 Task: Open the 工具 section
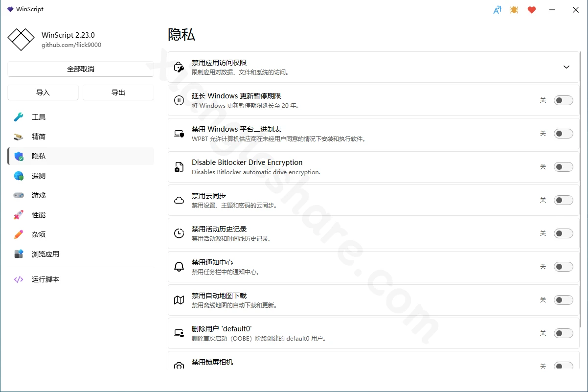81,117
